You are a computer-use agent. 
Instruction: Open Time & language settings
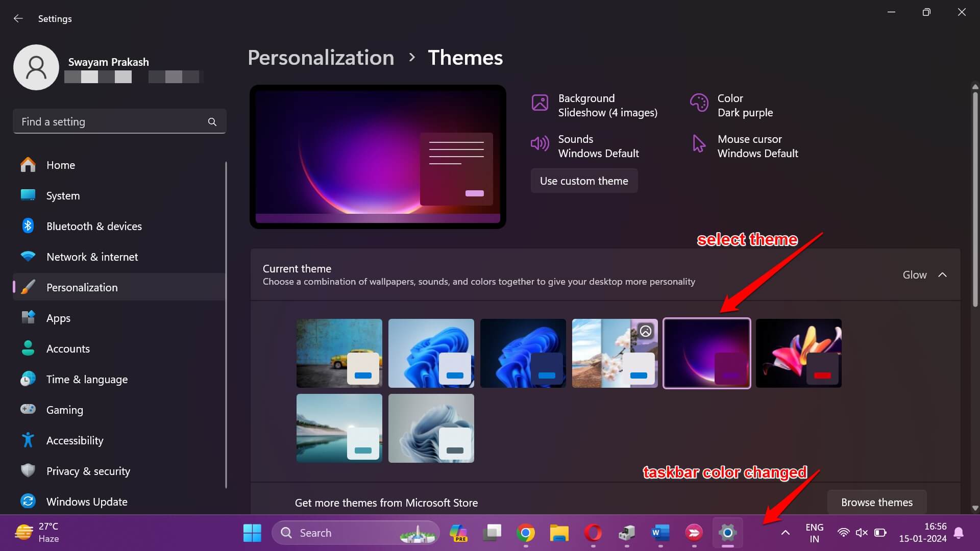pyautogui.click(x=119, y=380)
